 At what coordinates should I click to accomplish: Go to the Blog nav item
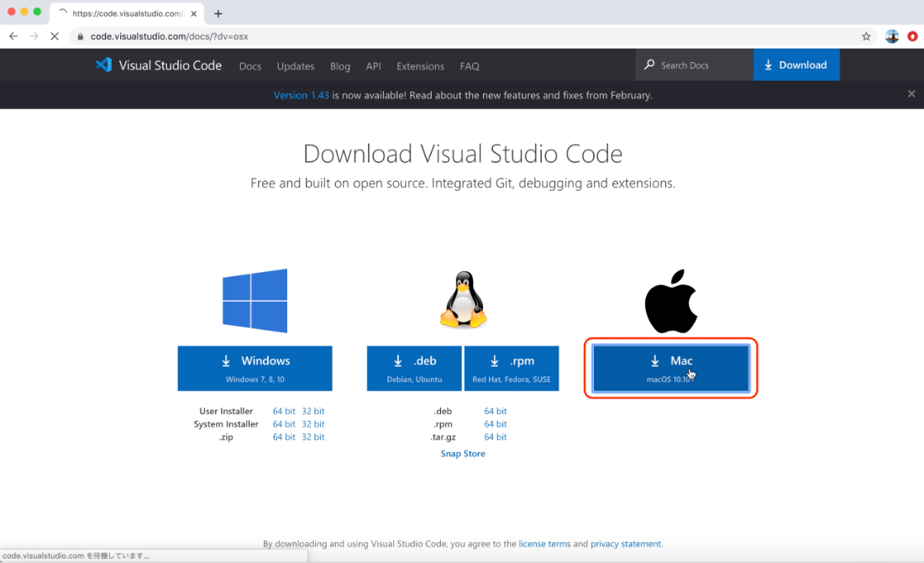point(340,66)
